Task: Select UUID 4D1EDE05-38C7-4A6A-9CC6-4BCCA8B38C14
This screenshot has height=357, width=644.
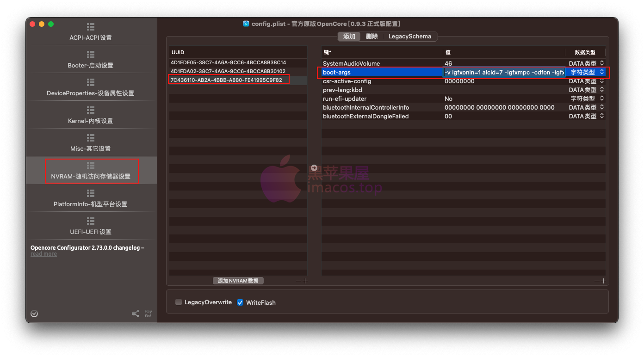Action: 228,62
